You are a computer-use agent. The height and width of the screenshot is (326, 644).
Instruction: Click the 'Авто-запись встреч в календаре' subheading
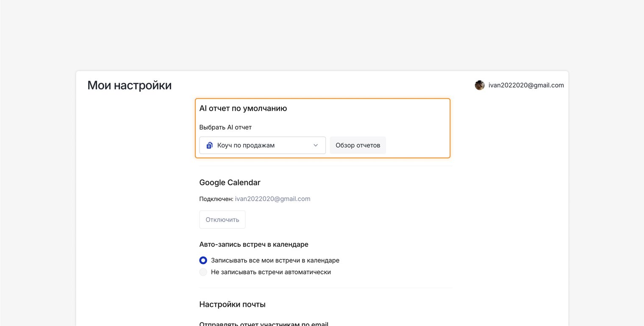point(254,244)
